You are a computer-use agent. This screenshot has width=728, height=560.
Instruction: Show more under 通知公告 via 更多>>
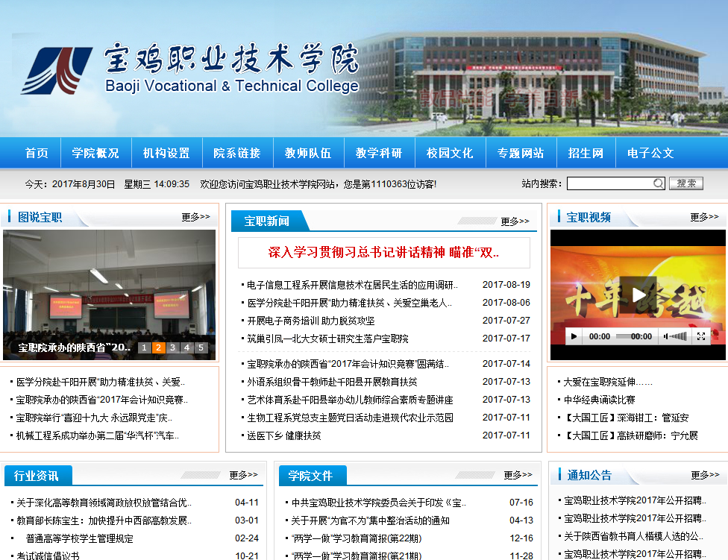tap(705, 475)
